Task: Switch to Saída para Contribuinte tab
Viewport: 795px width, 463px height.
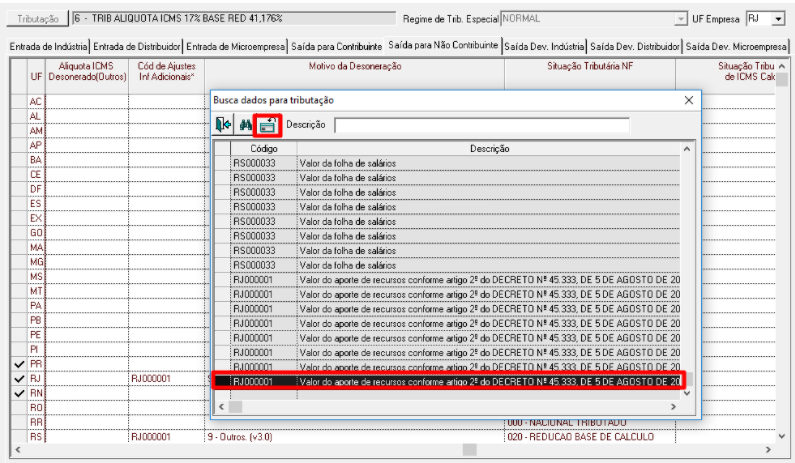Action: pos(337,47)
